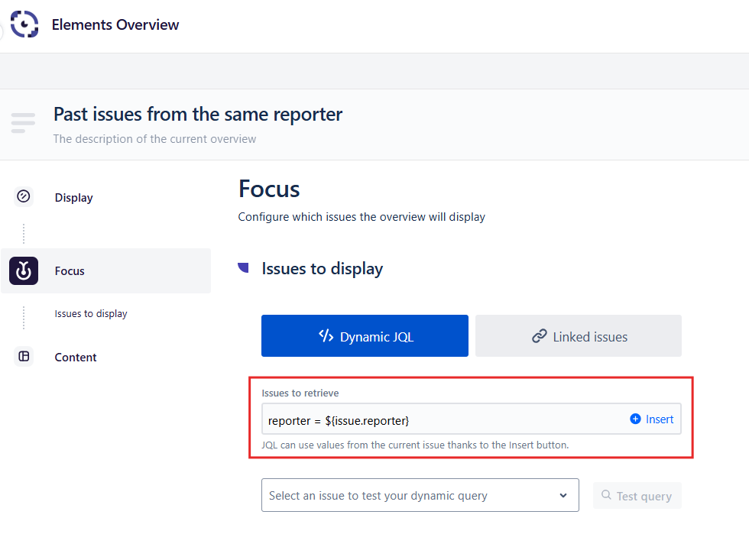Click the overview list icon beside the title
749x560 pixels.
point(24,122)
